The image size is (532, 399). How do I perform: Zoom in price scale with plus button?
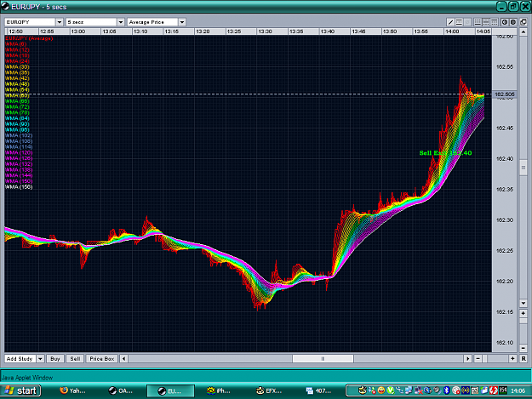tap(523, 313)
